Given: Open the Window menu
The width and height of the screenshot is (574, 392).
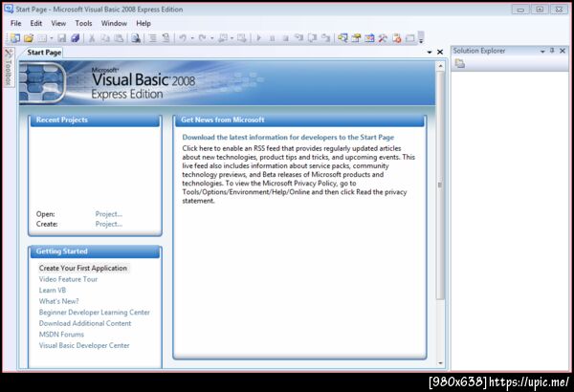Looking at the screenshot, I should [x=114, y=23].
